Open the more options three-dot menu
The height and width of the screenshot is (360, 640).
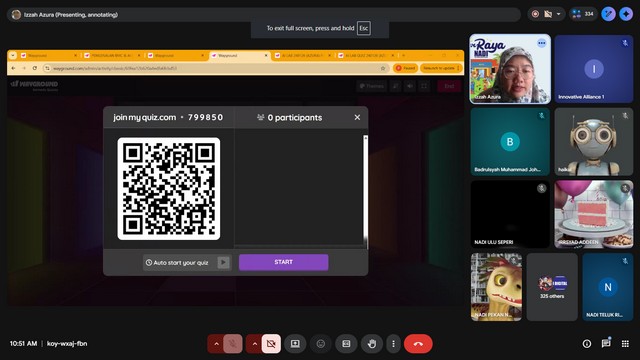(393, 344)
